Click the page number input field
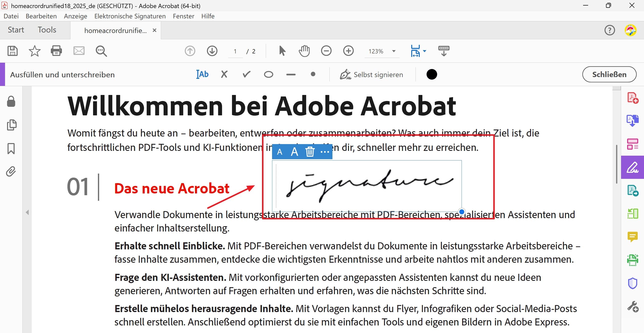Viewport: 644px width, 333px height. tap(235, 51)
